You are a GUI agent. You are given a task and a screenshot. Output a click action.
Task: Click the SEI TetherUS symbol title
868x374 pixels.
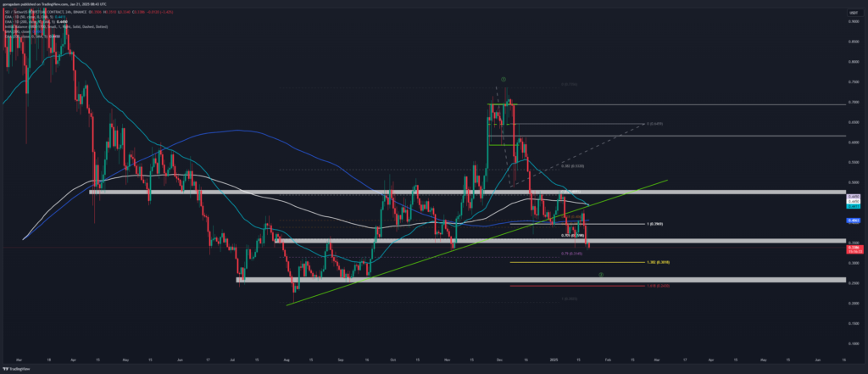(34, 14)
